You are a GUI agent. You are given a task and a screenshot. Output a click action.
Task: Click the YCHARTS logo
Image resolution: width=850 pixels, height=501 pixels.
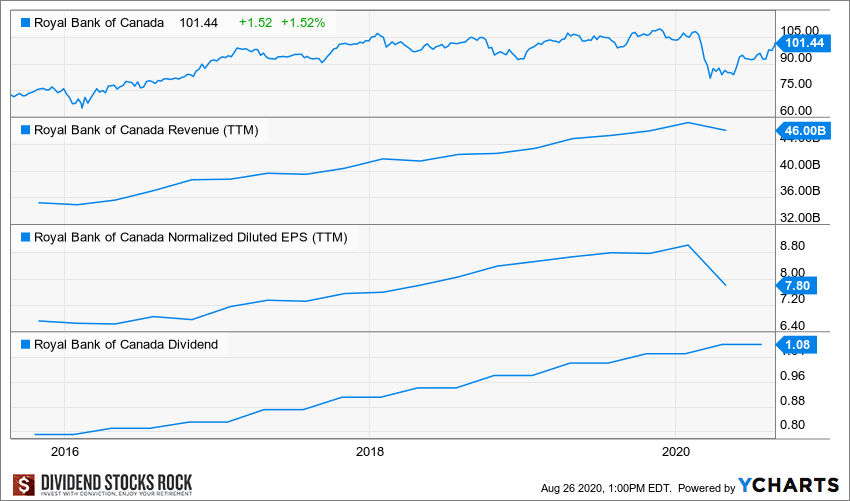click(x=788, y=485)
